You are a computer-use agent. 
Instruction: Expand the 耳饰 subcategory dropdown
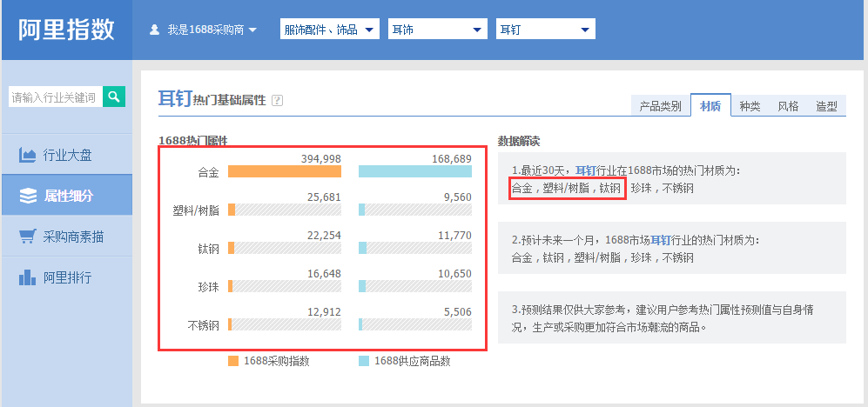[x=437, y=30]
